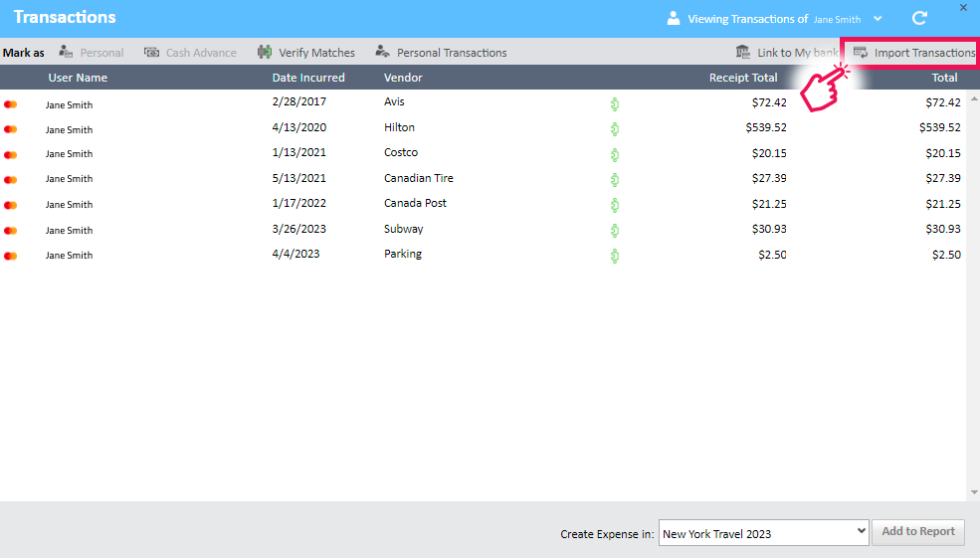Click the green receipt icon for Hilton
This screenshot has width=980, height=558.
[x=615, y=128]
